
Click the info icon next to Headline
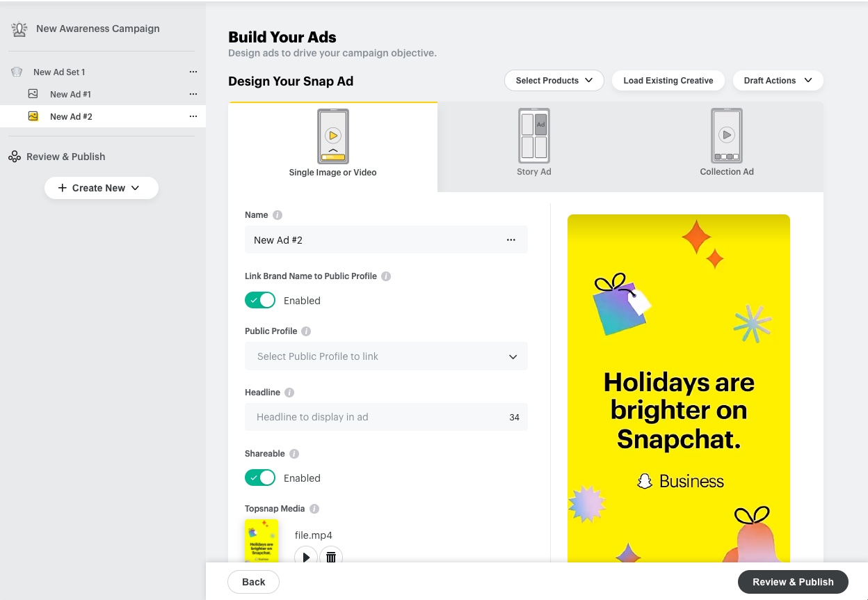click(x=289, y=393)
